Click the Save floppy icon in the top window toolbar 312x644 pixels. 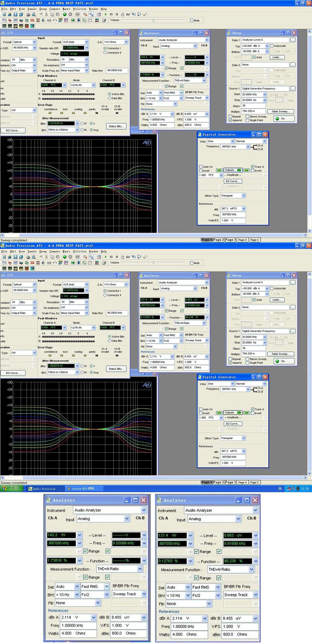pyautogui.click(x=15, y=14)
